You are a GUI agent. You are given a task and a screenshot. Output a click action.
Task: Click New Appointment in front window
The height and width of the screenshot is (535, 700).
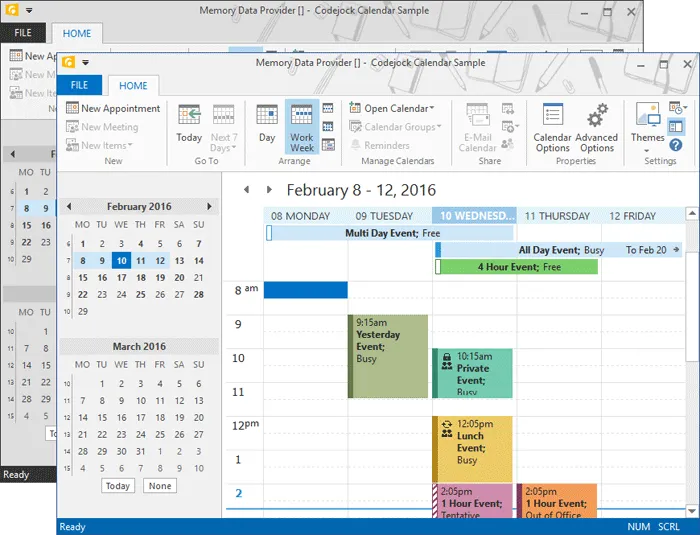pos(113,109)
